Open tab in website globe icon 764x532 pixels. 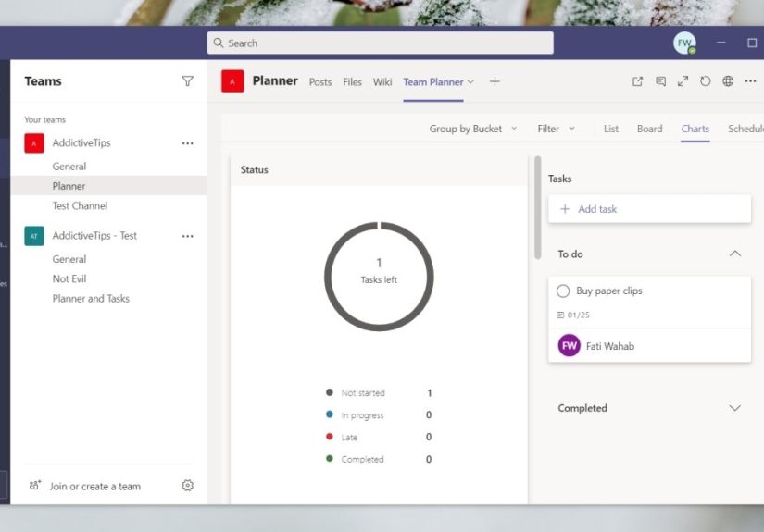tap(728, 81)
